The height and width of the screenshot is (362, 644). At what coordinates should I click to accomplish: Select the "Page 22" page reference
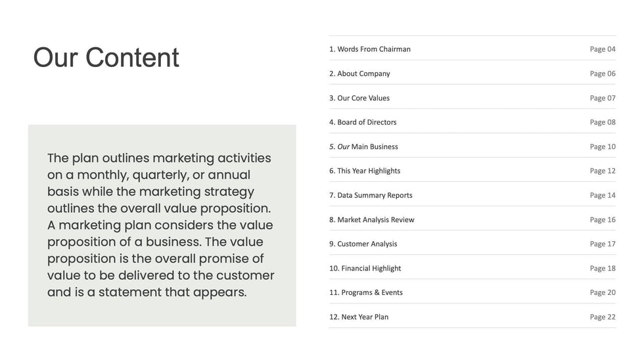(603, 317)
